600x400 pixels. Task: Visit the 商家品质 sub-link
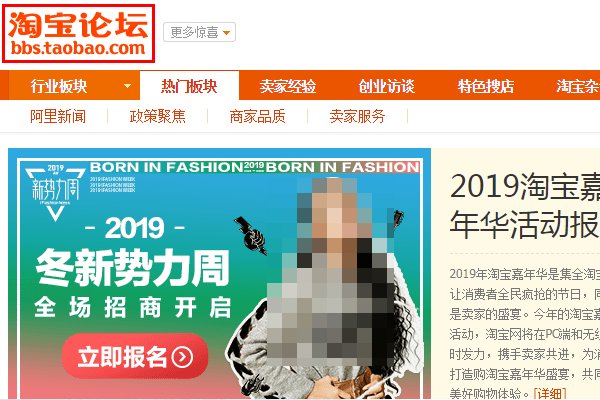click(x=258, y=116)
